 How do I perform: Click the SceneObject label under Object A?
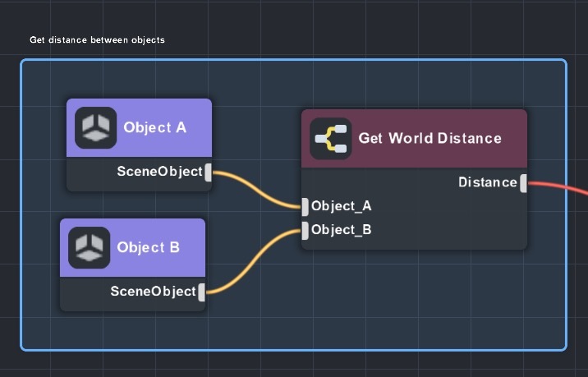coord(159,172)
